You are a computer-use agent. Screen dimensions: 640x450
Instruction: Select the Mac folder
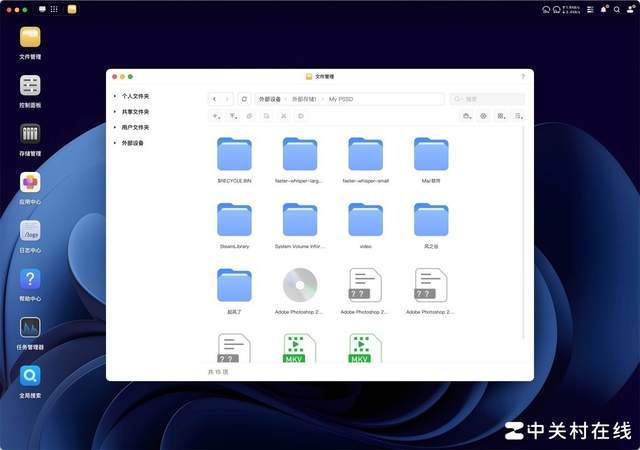431,160
